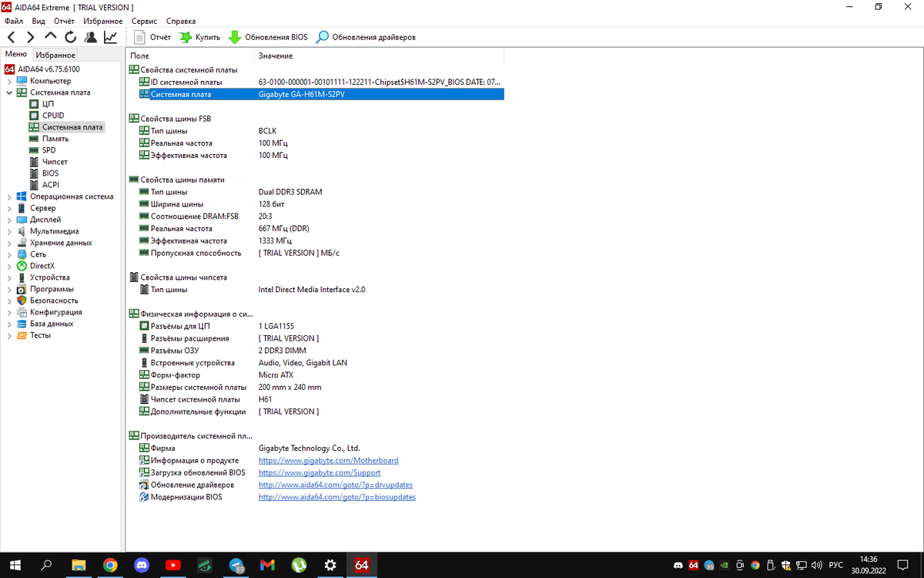The height and width of the screenshot is (578, 924).
Task: Click Обновления драйверов in the toolbar
Action: (x=367, y=37)
